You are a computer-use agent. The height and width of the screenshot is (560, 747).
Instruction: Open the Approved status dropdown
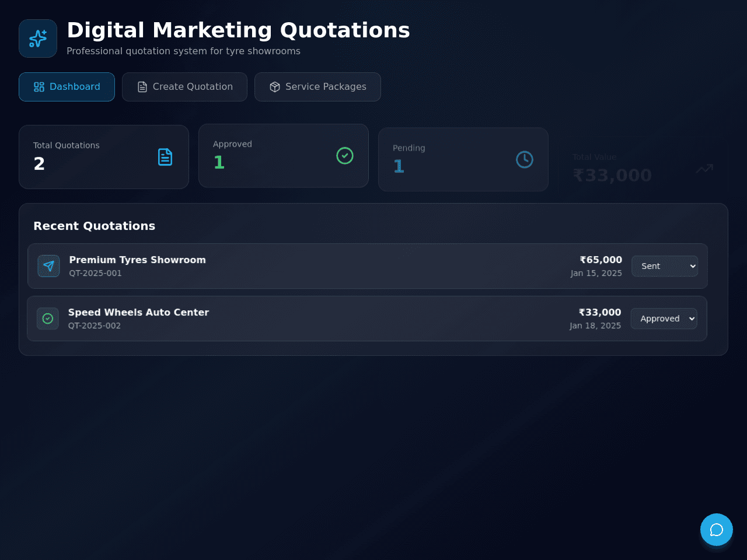[664, 318]
